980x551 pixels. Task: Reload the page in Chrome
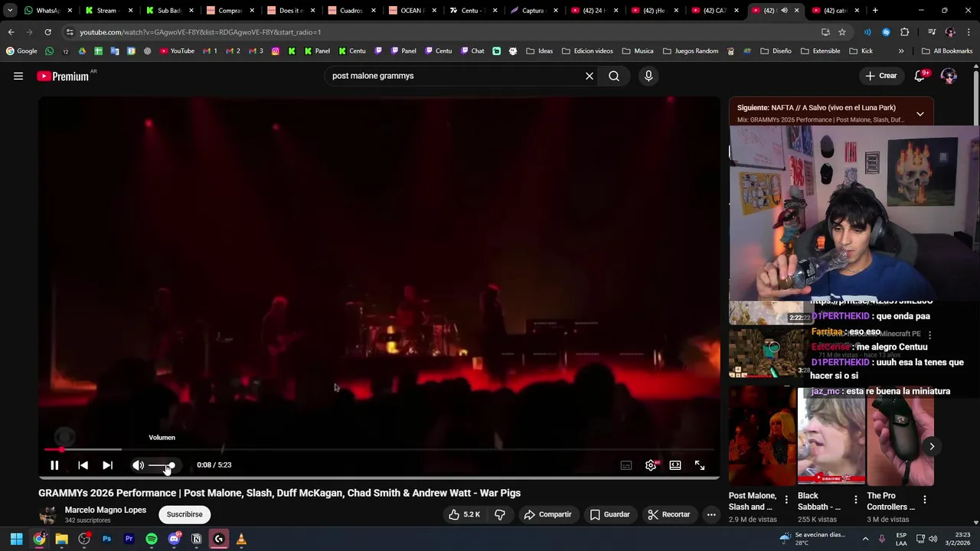(47, 32)
